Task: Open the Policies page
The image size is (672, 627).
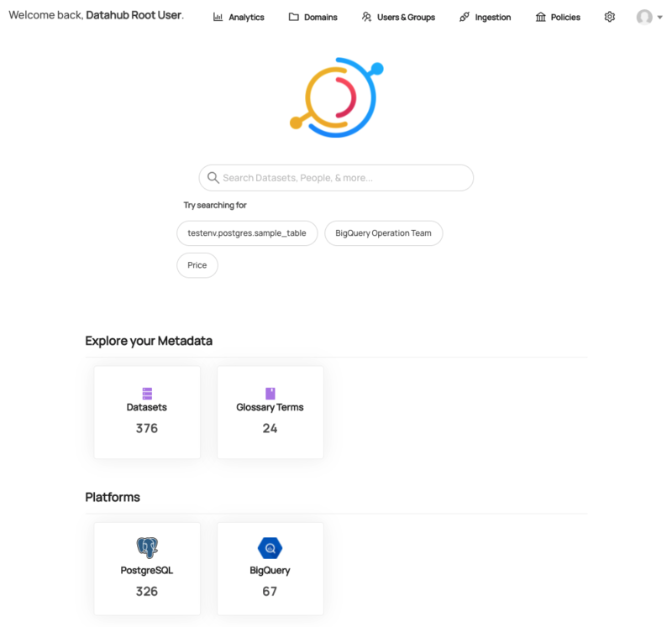Action: coord(558,17)
